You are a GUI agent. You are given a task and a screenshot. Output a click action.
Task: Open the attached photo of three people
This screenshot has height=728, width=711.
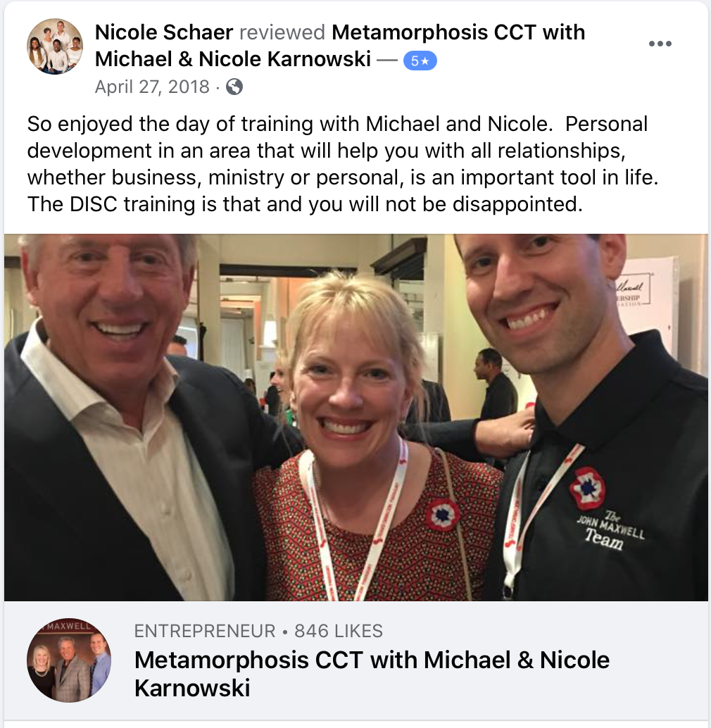tap(356, 418)
